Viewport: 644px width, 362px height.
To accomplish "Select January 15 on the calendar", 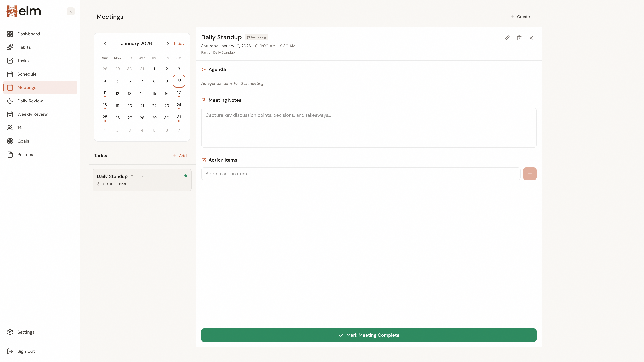I will 154,94.
